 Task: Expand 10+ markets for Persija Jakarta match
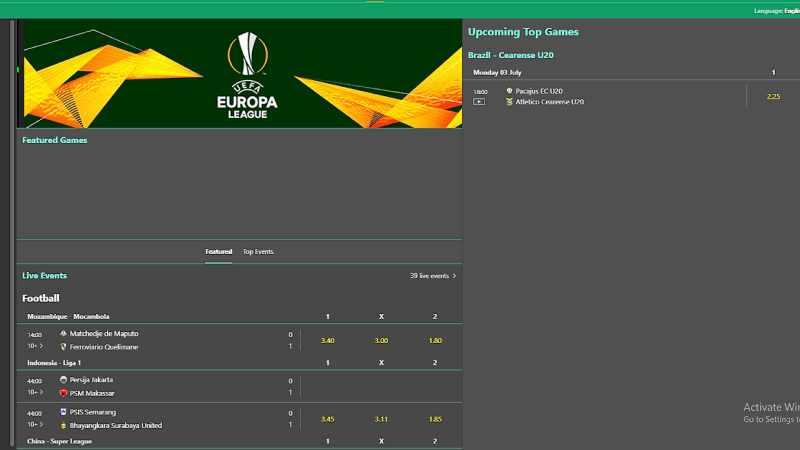coord(35,392)
